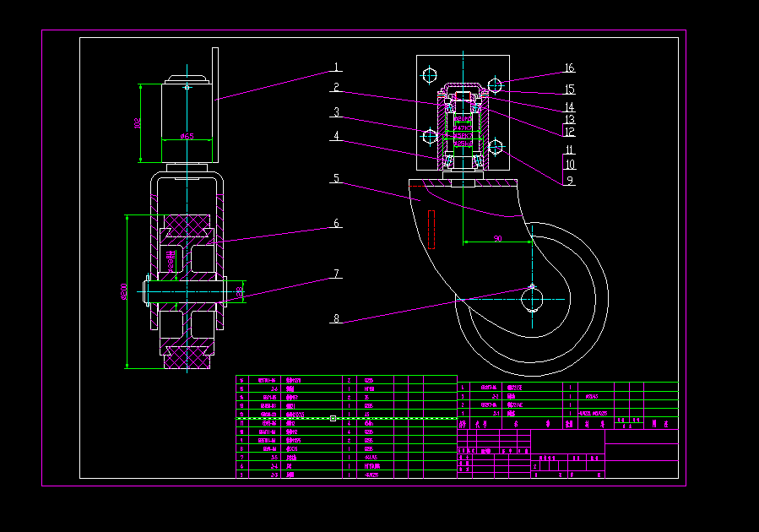Screen dimensions: 759x532
Task: Select balloon callout 7 pointing to the axle
Action: click(x=335, y=272)
